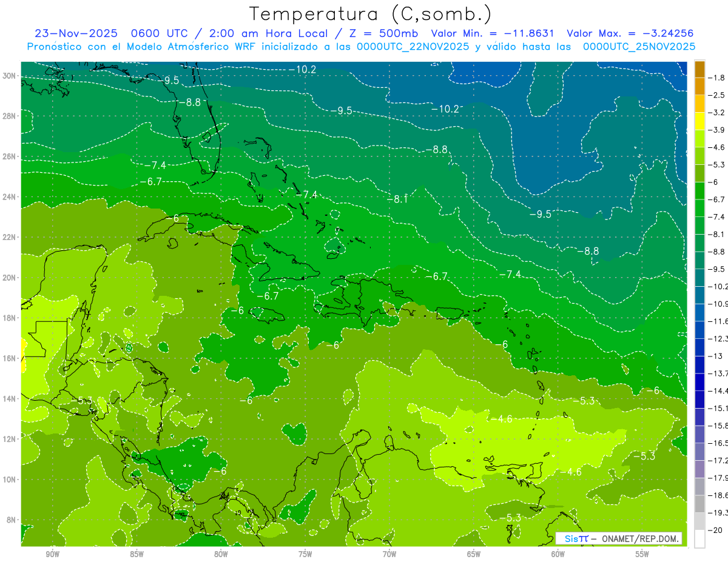Click the dark blue swatch between -13.7 and -14.4
The width and height of the screenshot is (728, 562).
coord(699,382)
